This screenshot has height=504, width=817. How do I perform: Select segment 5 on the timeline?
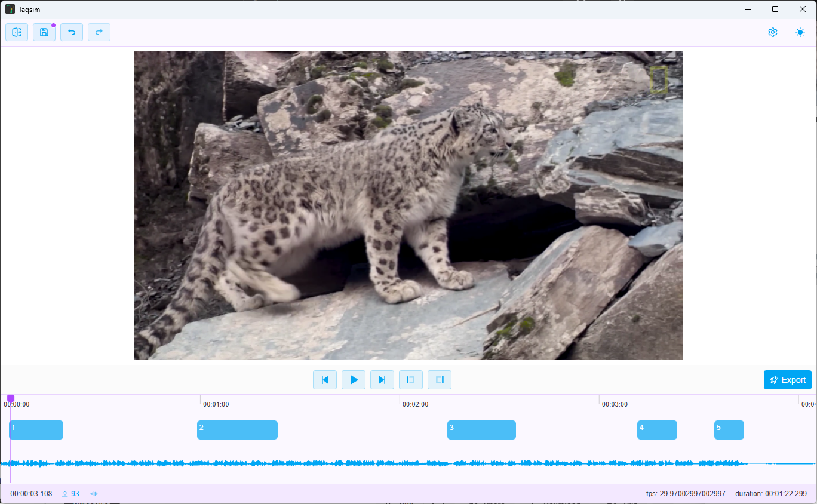coord(729,430)
